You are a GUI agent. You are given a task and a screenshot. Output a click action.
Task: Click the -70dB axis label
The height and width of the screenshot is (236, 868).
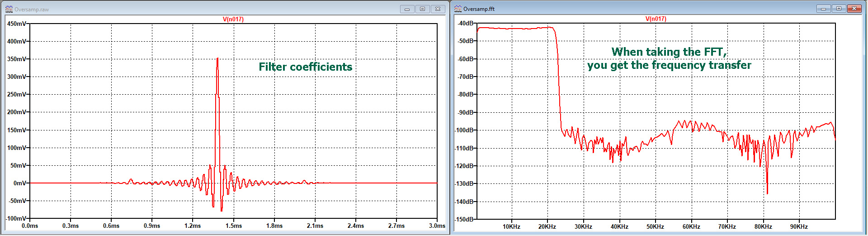click(x=465, y=77)
